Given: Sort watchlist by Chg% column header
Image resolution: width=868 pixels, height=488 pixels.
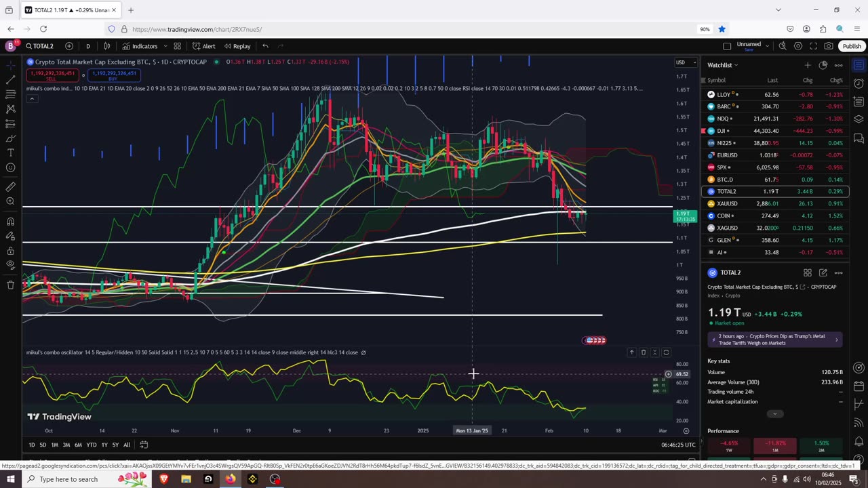Looking at the screenshot, I should (x=836, y=80).
